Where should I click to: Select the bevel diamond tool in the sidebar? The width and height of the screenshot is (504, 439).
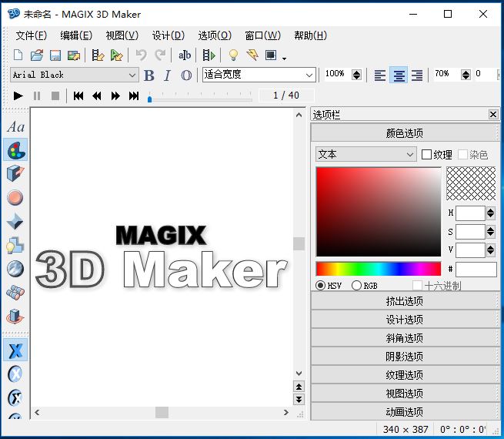pos(15,221)
